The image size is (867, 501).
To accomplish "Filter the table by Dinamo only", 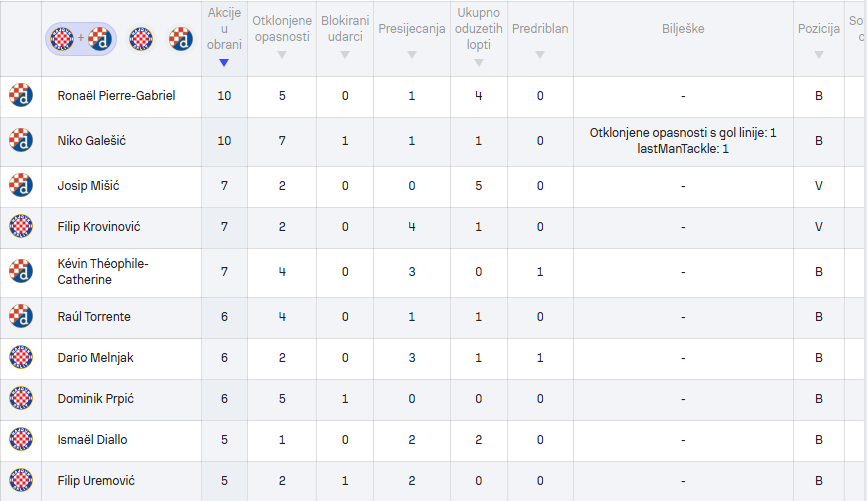I will (x=181, y=39).
